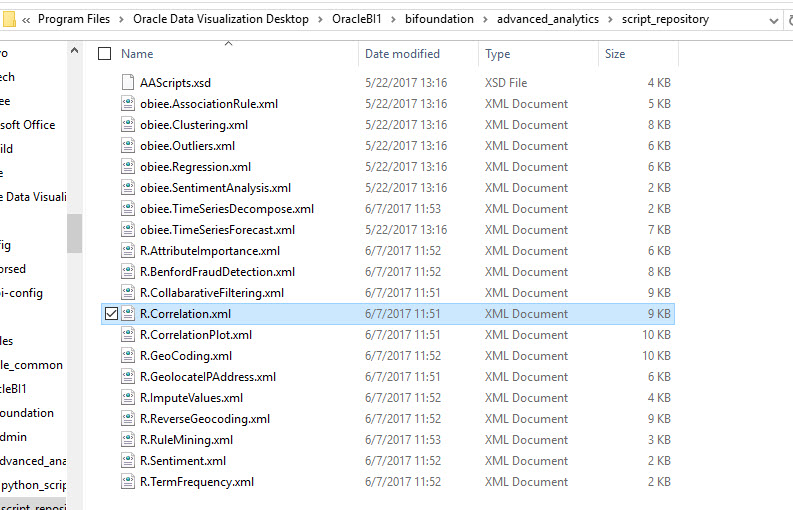Toggle the select all items checkbox
This screenshot has width=793, height=510.
pos(105,54)
